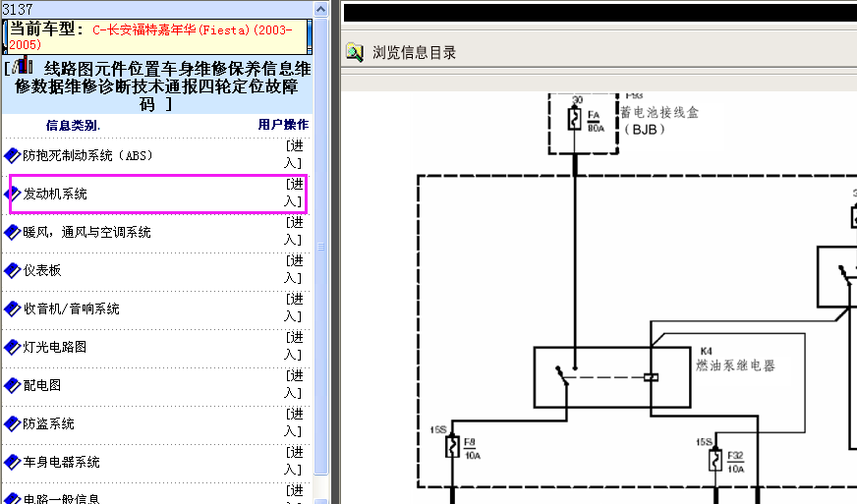Screen dimensions: 857x504
Task: Select the 收音机/音响系统 category text
Action: click(71, 308)
